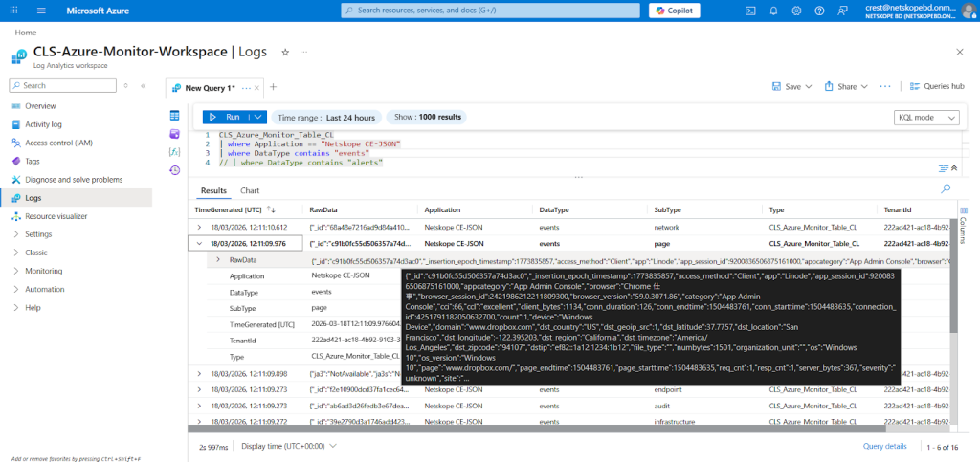Open Tags in the sidebar

[33, 161]
